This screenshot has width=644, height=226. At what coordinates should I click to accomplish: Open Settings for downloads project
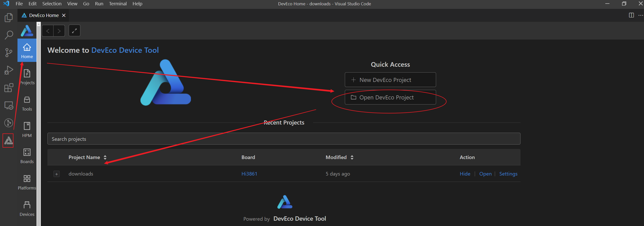tap(508, 174)
